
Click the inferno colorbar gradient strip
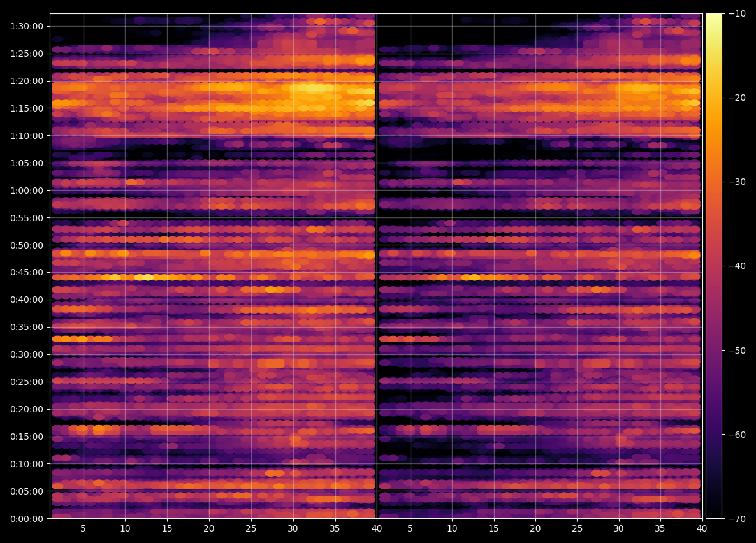pyautogui.click(x=714, y=266)
